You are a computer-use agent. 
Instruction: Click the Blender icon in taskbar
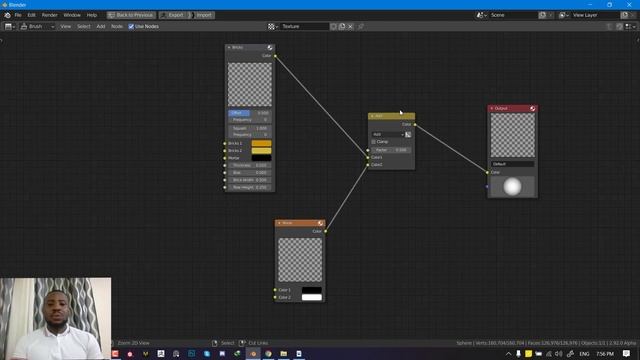pyautogui.click(x=253, y=353)
